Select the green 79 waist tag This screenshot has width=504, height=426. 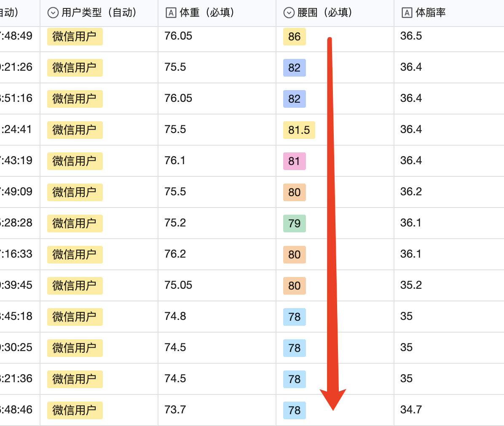[x=294, y=224]
